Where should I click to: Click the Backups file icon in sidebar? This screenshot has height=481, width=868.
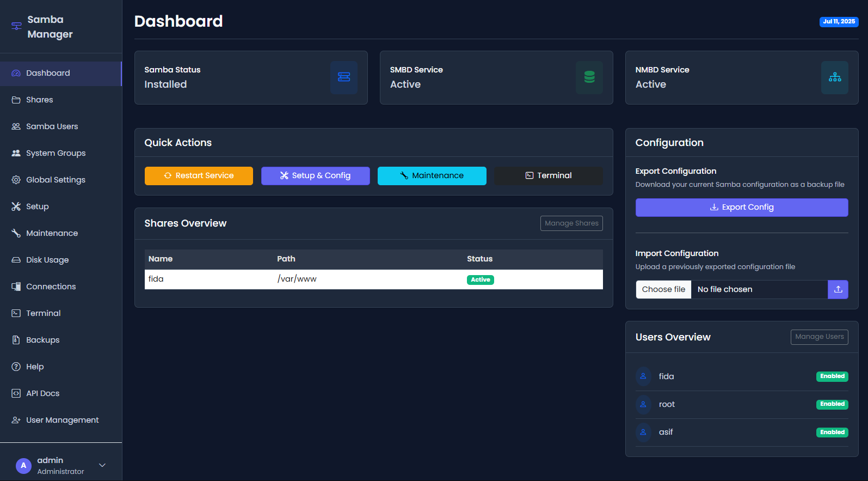[16, 340]
